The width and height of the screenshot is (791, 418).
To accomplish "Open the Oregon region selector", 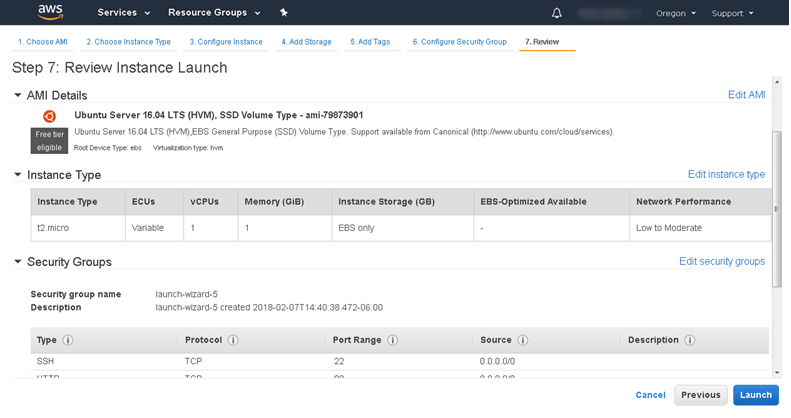I will [x=675, y=13].
